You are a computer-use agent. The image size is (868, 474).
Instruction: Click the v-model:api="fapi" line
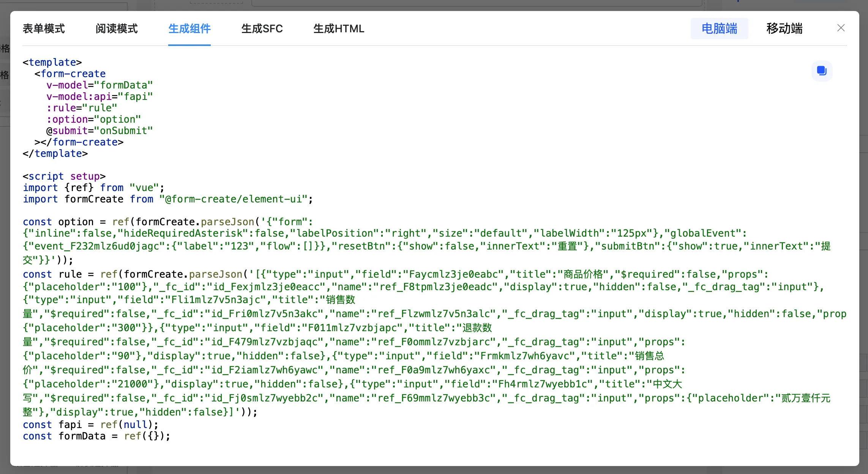click(99, 96)
